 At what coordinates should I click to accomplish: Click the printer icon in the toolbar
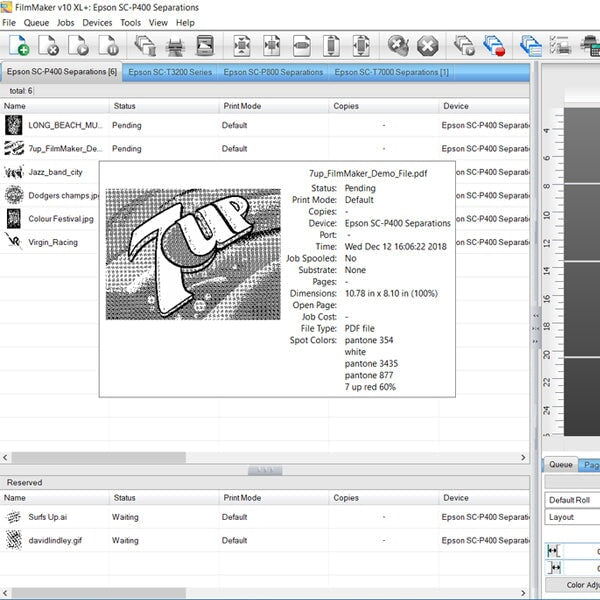pyautogui.click(x=174, y=45)
